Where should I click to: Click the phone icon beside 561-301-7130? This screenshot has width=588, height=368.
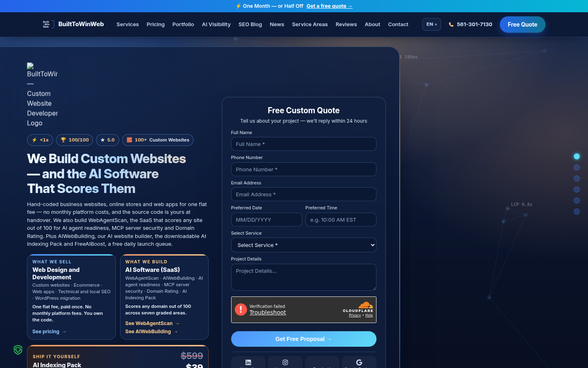click(451, 25)
